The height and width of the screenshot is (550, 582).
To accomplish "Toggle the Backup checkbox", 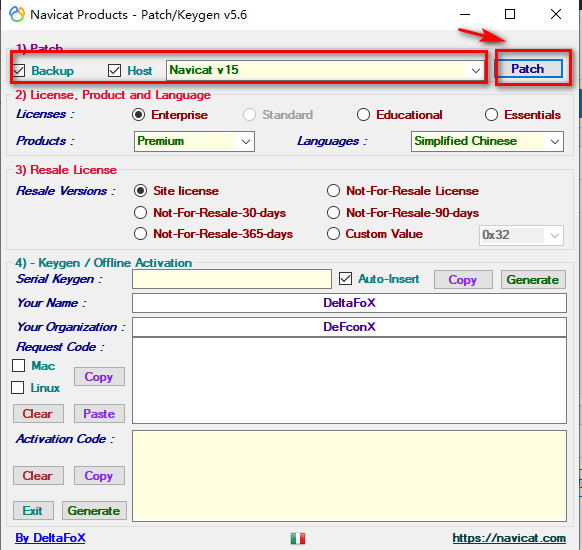I will (19, 71).
